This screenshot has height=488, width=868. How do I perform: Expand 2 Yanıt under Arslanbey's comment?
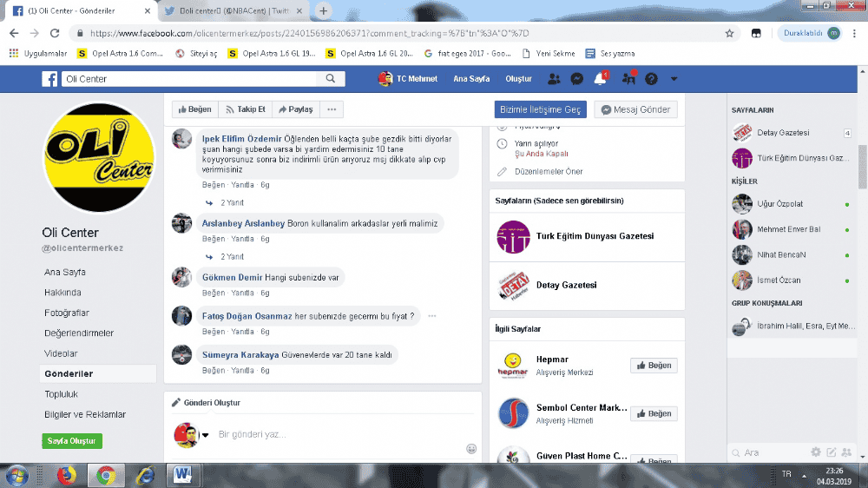(232, 256)
